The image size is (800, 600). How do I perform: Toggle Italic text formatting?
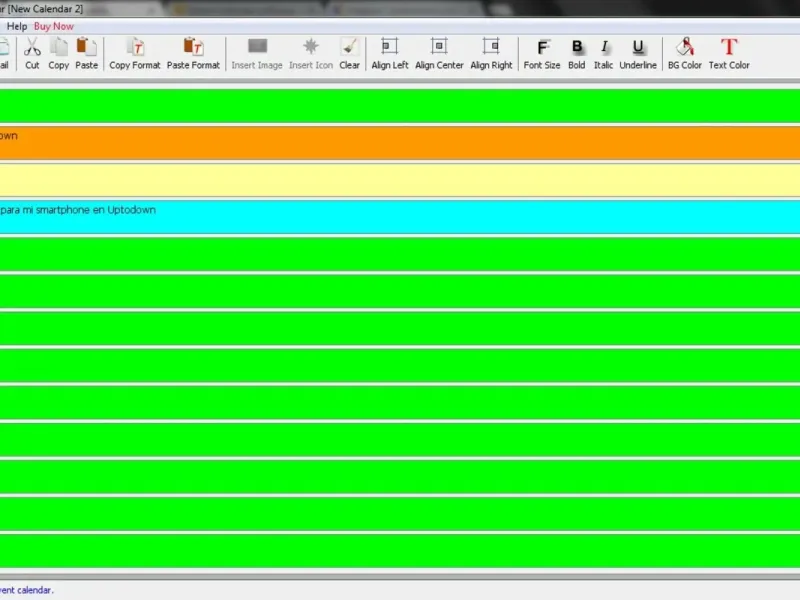(x=603, y=53)
